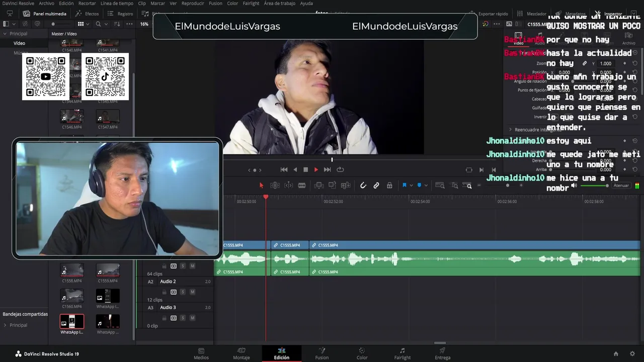The height and width of the screenshot is (362, 644).
Task: Open the Reproducir menu
Action: pyautogui.click(x=193, y=3)
